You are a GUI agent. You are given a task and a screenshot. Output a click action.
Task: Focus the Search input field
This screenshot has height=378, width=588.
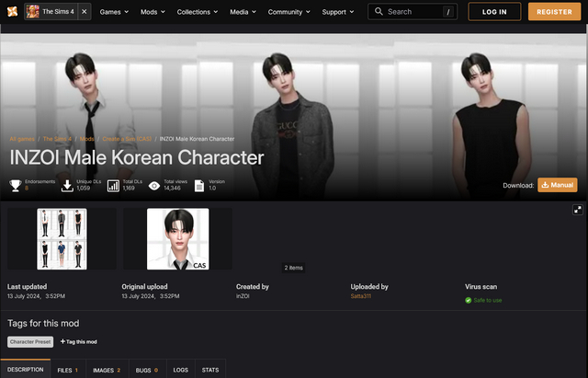point(413,12)
